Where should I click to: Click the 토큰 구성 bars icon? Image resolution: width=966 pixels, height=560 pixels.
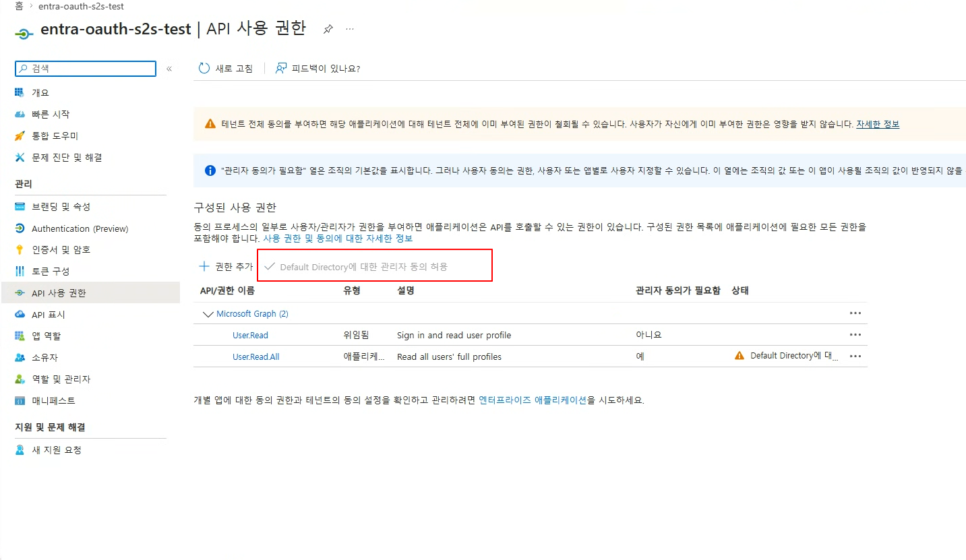coord(20,271)
